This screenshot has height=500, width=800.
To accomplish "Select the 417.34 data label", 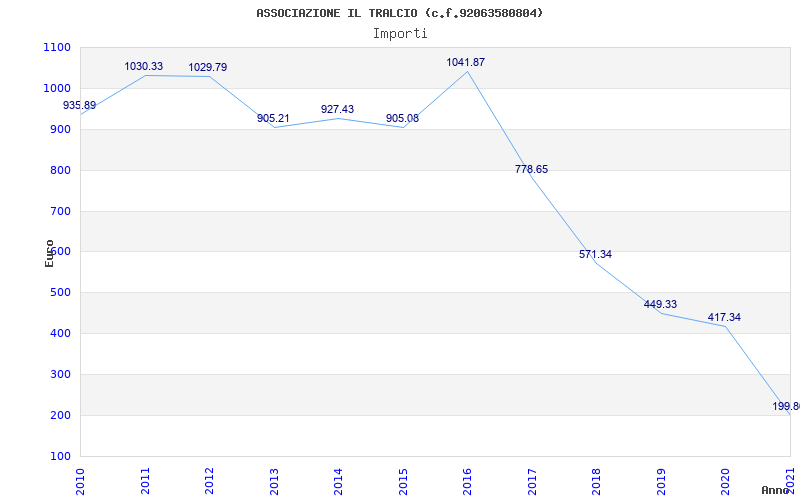I will click(x=724, y=317).
